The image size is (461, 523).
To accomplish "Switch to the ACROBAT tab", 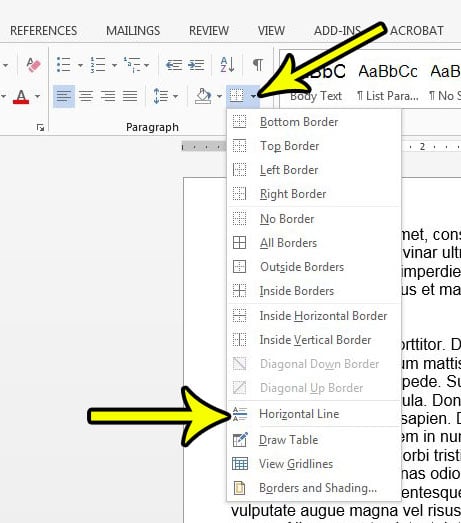I will (x=417, y=31).
